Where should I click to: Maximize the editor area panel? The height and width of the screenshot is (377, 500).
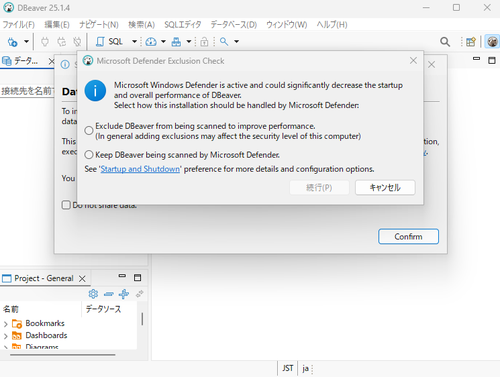(492, 60)
